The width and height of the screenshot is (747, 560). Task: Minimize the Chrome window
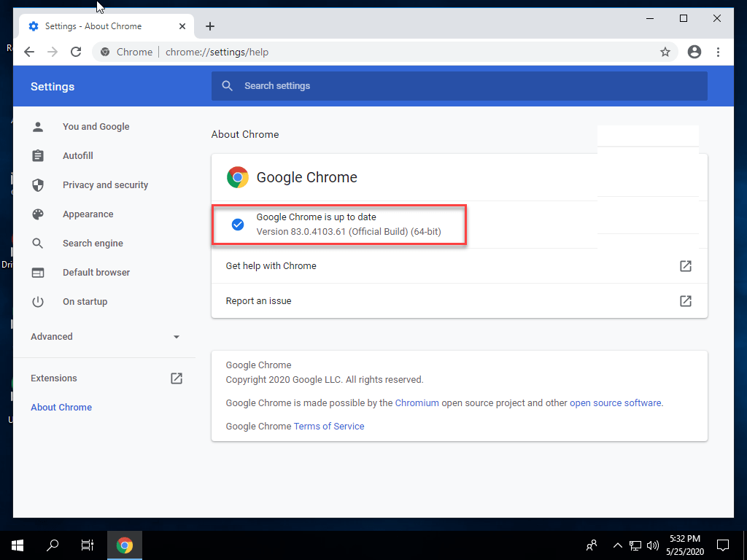click(650, 18)
